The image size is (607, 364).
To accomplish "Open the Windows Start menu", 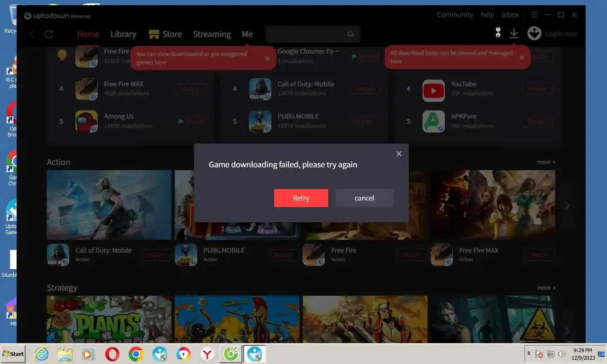I will coord(13,354).
